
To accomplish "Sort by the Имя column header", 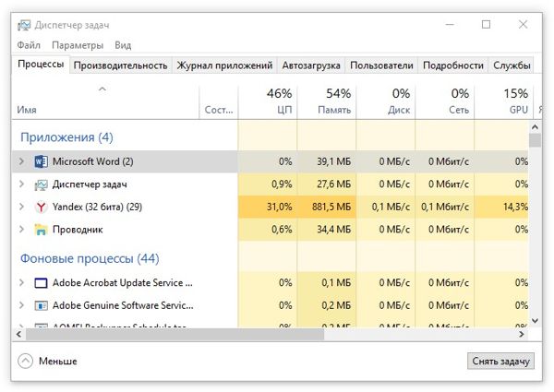I will pos(105,102).
